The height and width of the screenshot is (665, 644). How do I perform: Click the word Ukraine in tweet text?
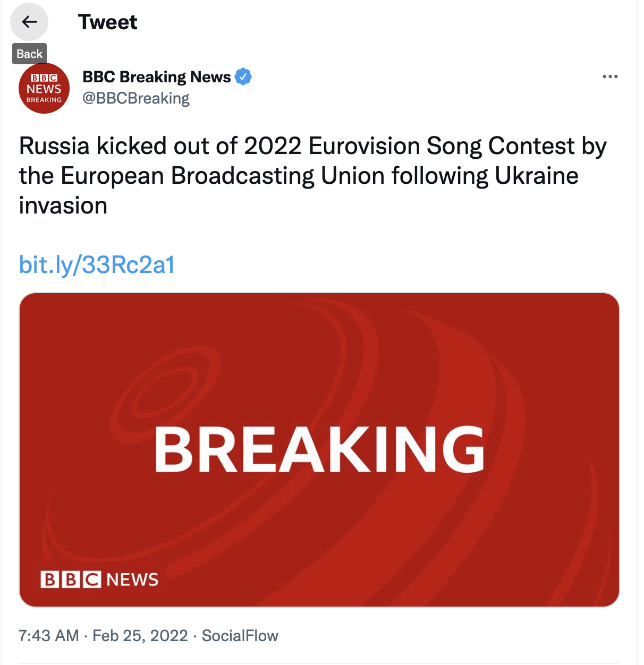click(x=537, y=176)
